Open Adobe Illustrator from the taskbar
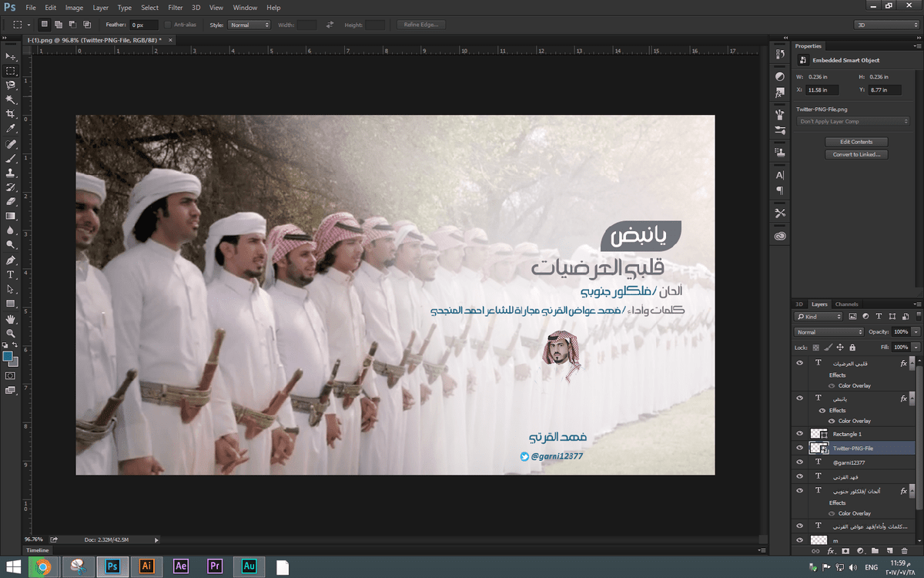The height and width of the screenshot is (578, 924). point(146,566)
